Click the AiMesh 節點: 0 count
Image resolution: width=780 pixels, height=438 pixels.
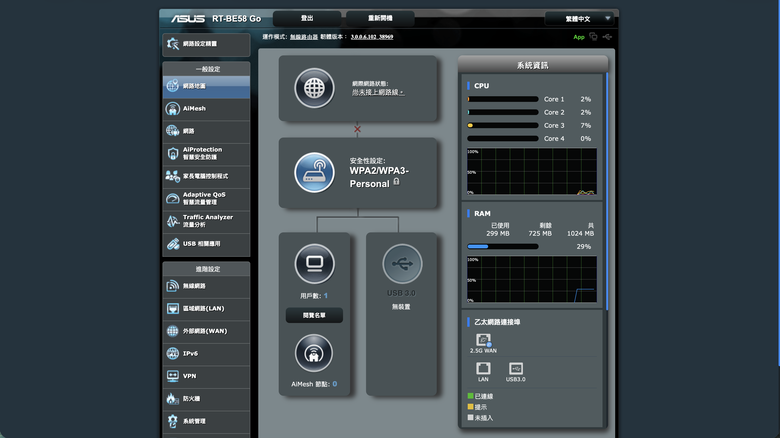(314, 384)
